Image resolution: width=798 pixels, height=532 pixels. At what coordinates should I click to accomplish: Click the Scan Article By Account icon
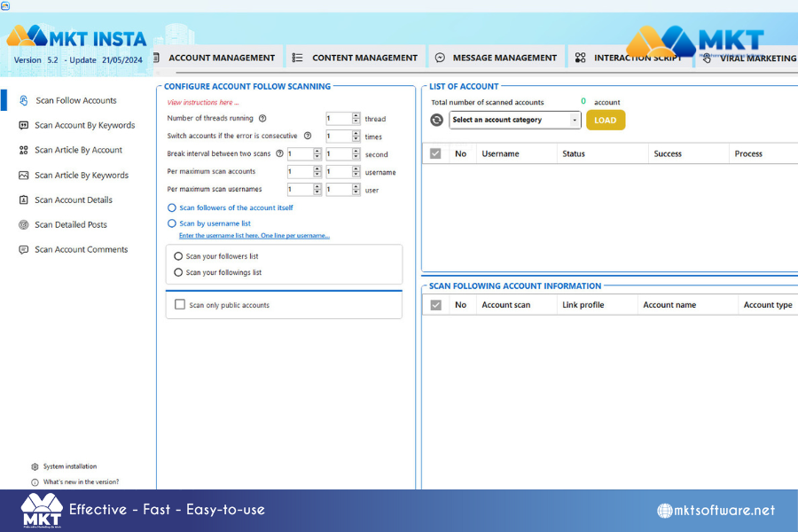pyautogui.click(x=23, y=150)
